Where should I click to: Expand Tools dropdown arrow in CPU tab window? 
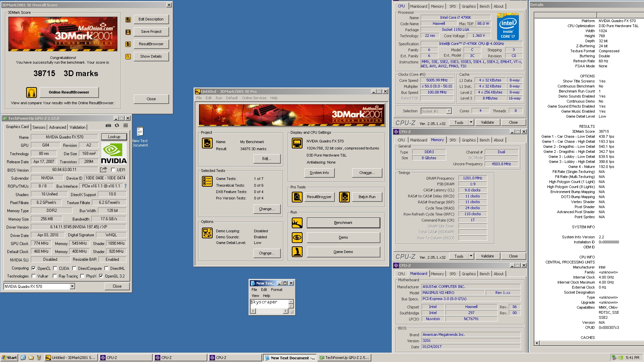471,123
